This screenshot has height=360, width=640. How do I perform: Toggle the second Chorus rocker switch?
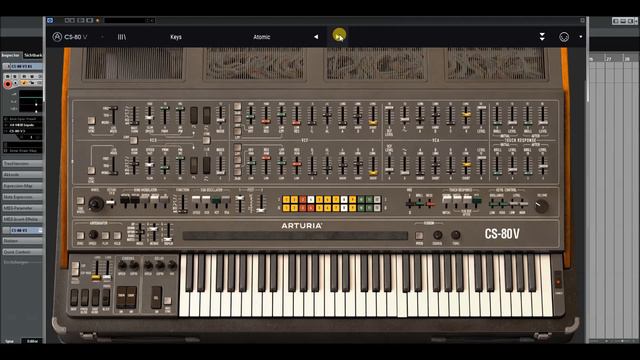pos(131,297)
